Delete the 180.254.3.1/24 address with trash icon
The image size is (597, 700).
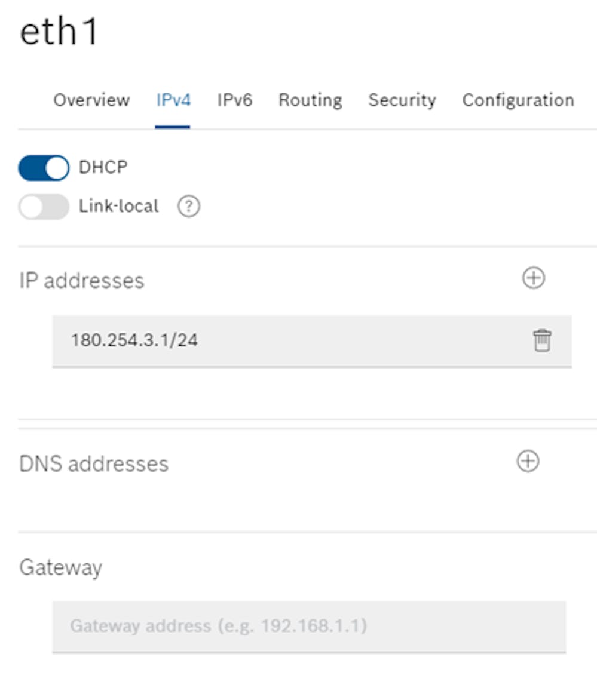tap(541, 340)
